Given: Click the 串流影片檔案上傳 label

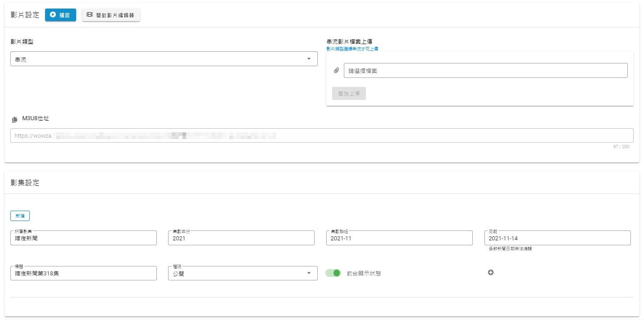Looking at the screenshot, I should pos(349,41).
